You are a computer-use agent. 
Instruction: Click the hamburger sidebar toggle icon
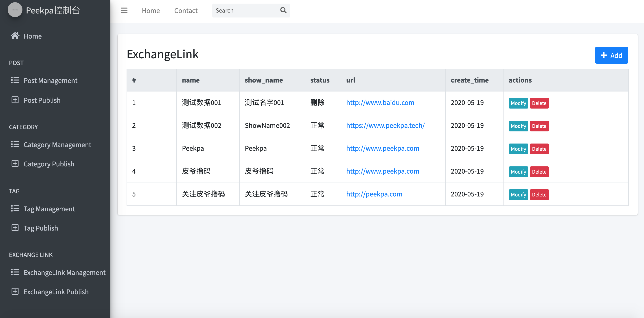click(124, 11)
